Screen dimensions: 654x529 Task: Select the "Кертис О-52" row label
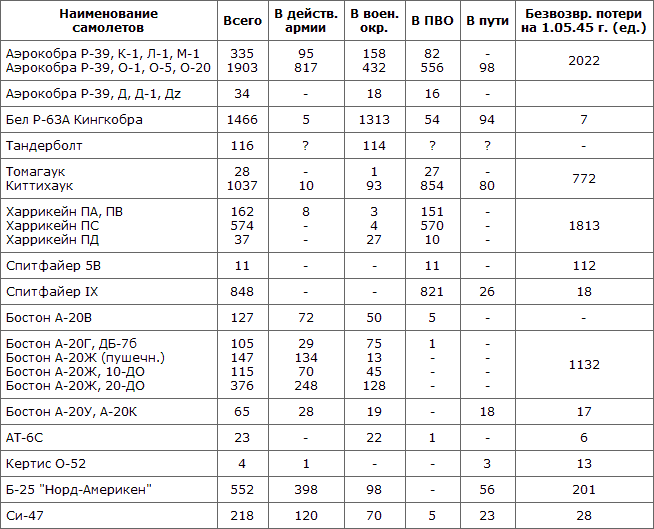(46, 464)
